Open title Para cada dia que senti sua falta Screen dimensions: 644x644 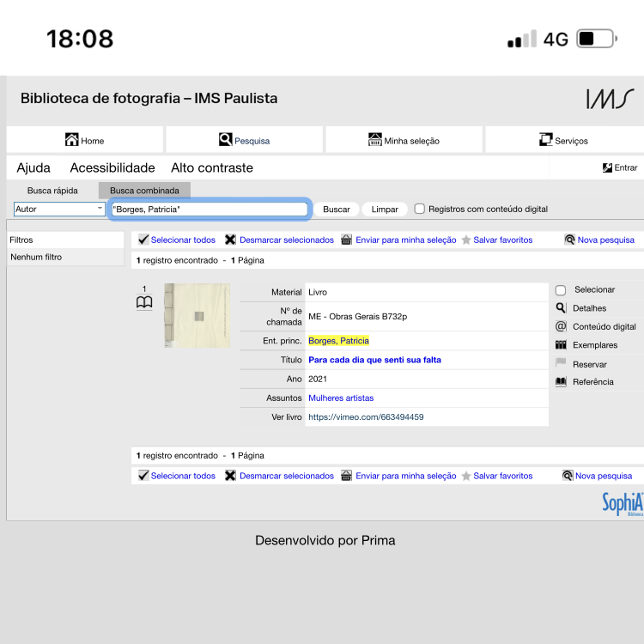point(374,360)
